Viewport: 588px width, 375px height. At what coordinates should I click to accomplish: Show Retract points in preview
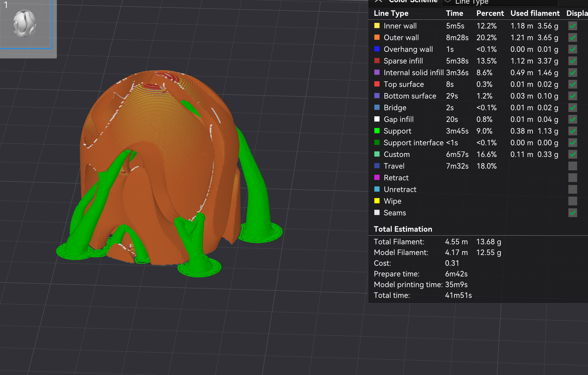pos(572,178)
